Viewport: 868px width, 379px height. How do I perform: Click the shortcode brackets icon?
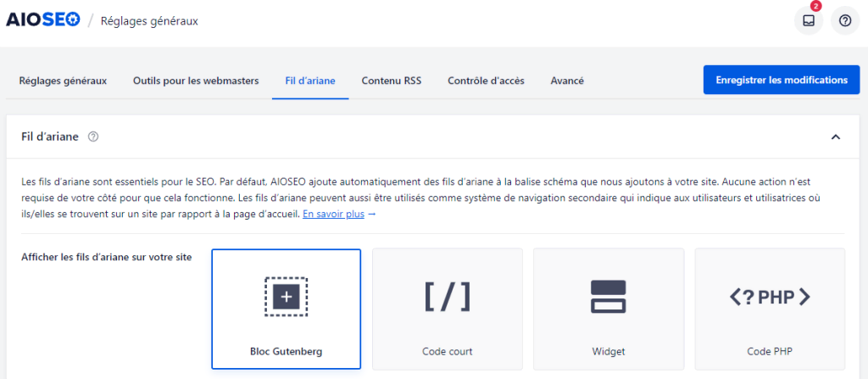(447, 297)
